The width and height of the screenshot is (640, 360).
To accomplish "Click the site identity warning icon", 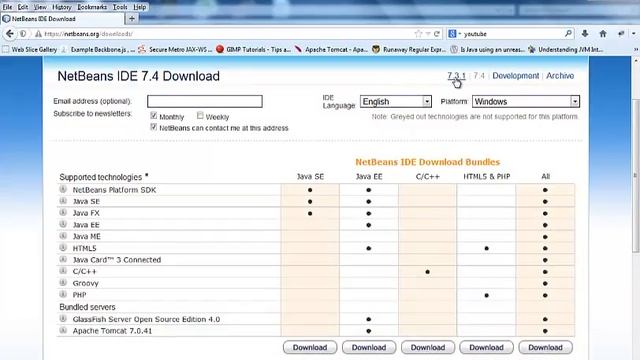I will point(38,34).
